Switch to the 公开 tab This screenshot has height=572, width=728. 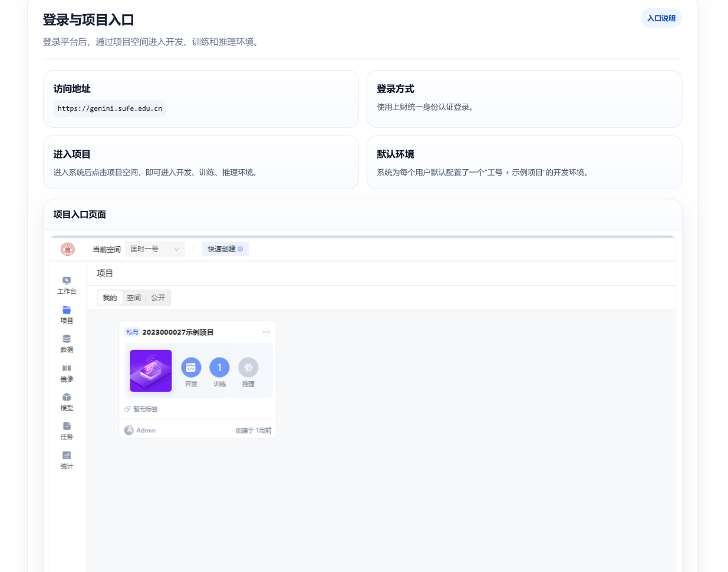[158, 298]
